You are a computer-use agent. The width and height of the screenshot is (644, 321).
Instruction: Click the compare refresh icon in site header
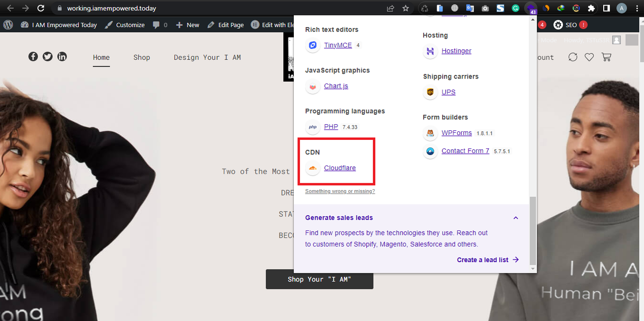pos(573,57)
